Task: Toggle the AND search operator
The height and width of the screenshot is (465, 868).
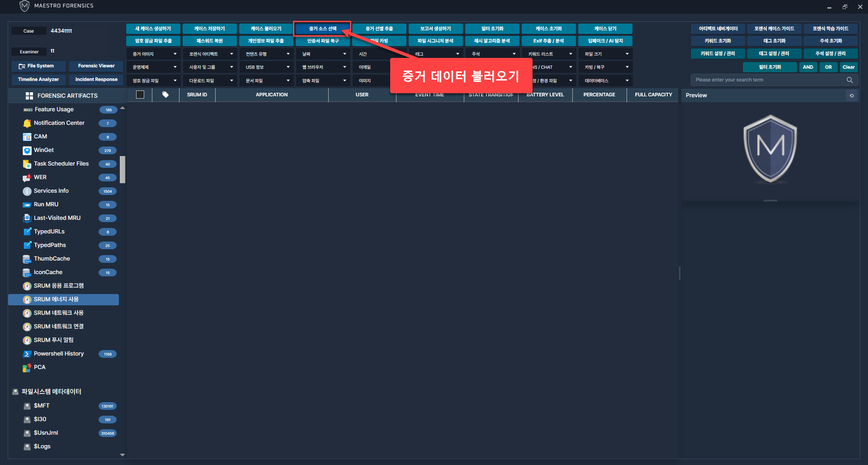Action: 808,67
